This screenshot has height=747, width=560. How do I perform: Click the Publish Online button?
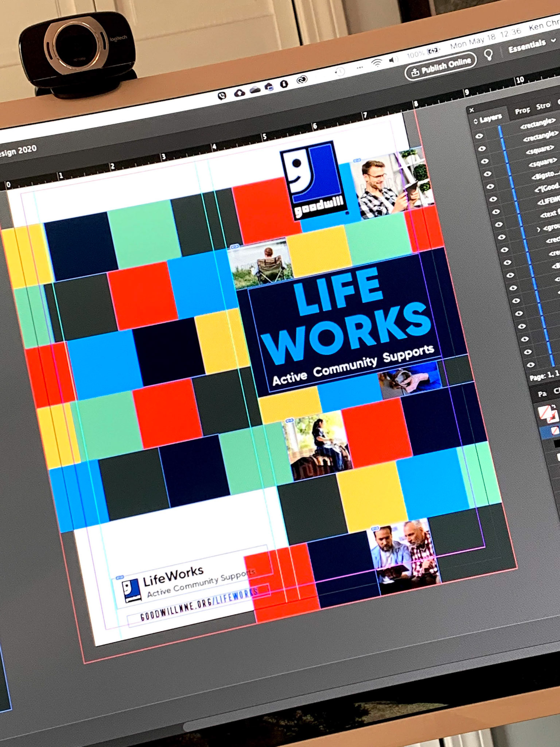click(x=441, y=66)
